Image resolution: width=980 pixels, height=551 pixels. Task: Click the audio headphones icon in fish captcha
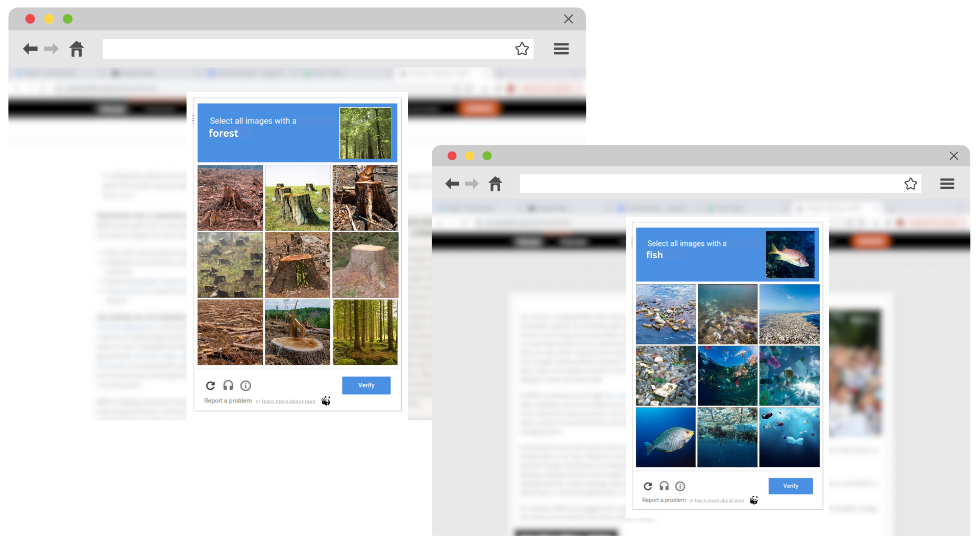[664, 486]
